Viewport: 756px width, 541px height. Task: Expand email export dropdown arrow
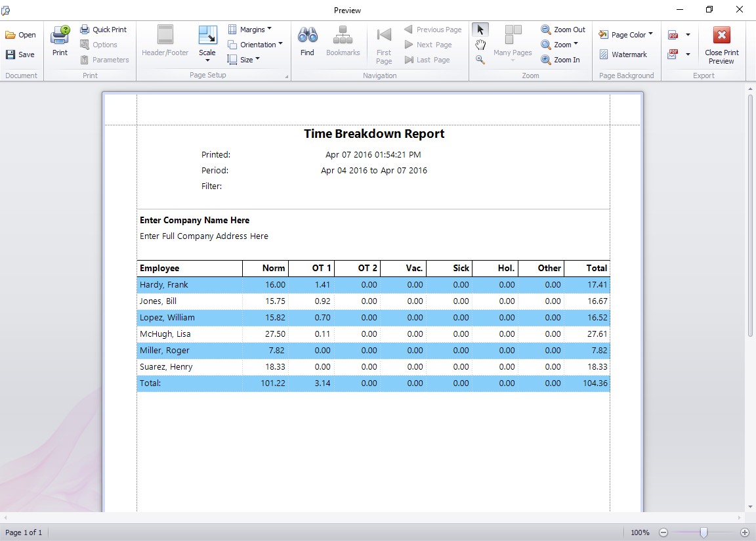click(688, 54)
